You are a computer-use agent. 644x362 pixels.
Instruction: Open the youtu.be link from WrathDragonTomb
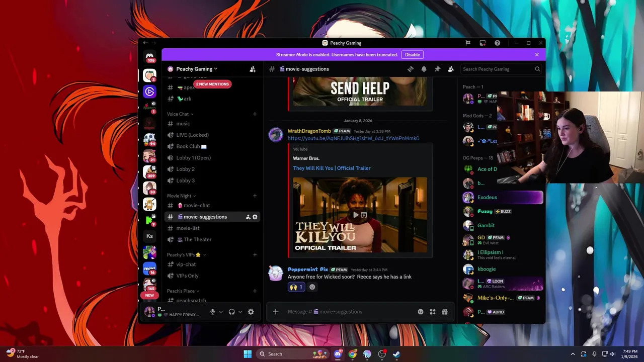353,138
